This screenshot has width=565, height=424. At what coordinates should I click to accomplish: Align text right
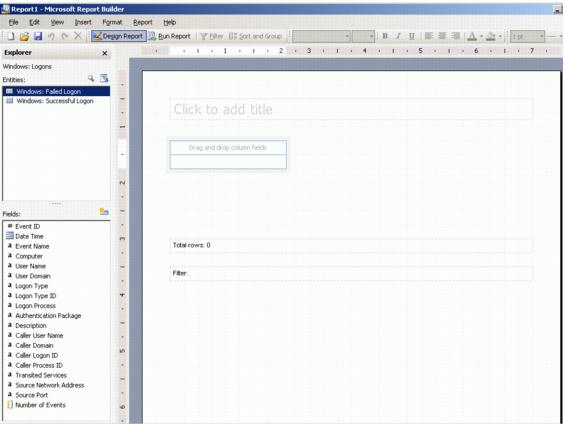pyautogui.click(x=455, y=36)
